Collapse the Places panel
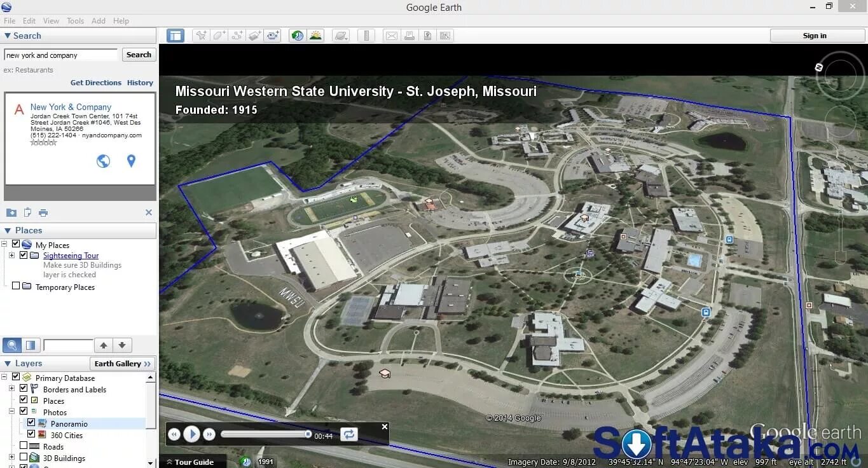Screen dimensions: 868x468 tap(8, 230)
